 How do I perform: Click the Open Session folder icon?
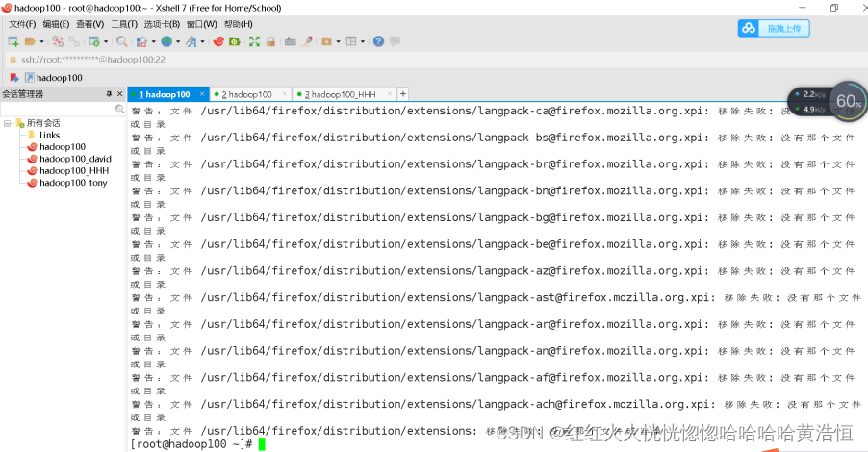point(30,41)
